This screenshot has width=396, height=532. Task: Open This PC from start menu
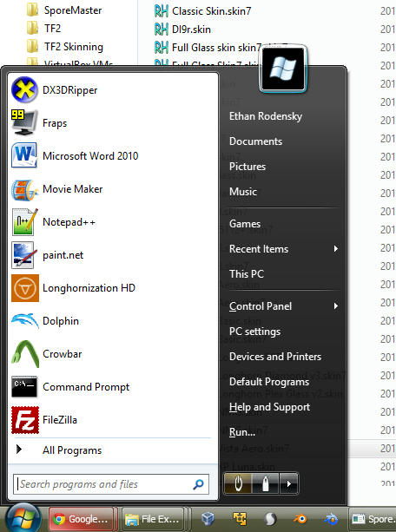pos(247,274)
